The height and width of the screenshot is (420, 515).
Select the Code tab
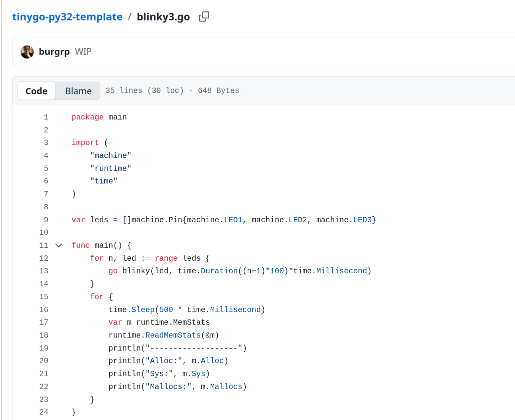36,91
